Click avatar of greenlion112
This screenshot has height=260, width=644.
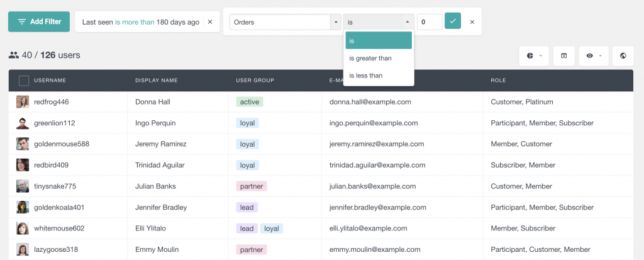pyautogui.click(x=23, y=123)
